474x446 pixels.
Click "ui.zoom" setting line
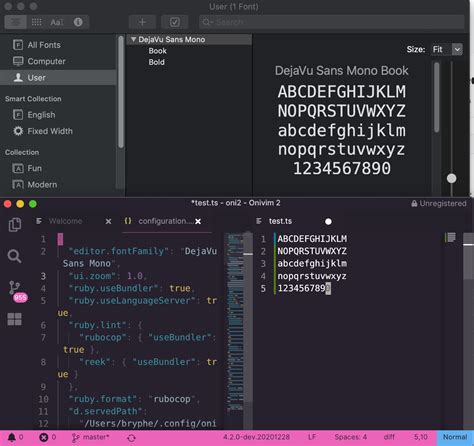tap(107, 276)
